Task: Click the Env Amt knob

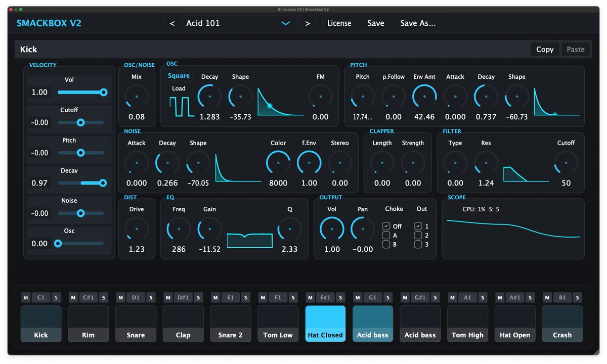Action: click(x=424, y=96)
